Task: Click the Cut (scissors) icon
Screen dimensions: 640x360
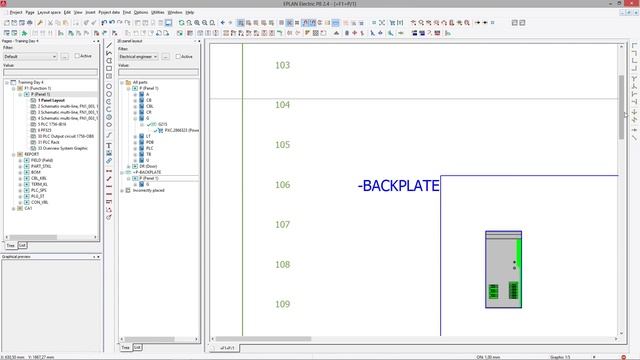Action: pos(50,23)
